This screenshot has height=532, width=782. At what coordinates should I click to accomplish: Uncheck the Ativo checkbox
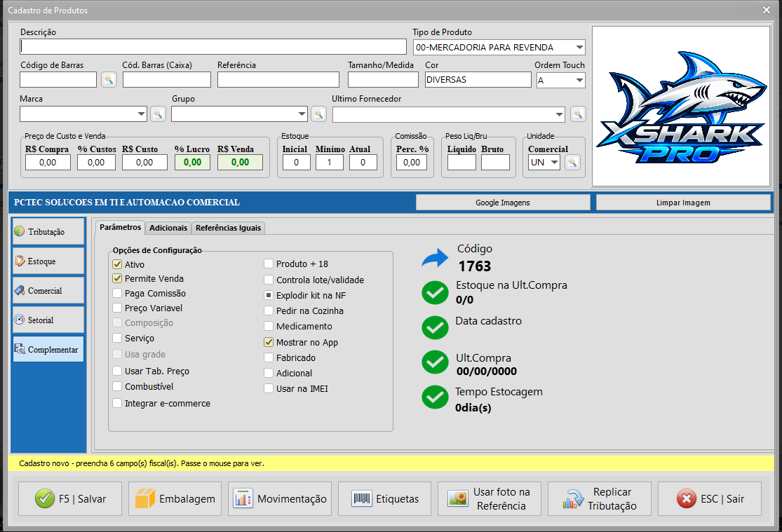(x=117, y=264)
